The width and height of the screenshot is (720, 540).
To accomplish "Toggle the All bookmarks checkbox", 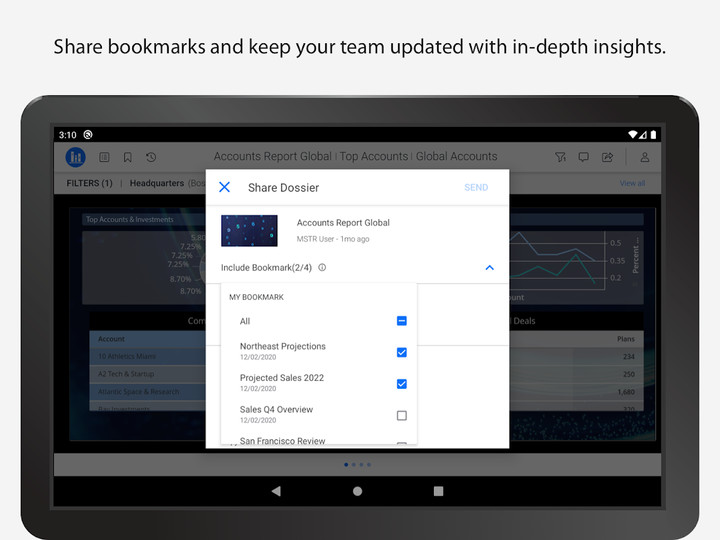I will 402,321.
